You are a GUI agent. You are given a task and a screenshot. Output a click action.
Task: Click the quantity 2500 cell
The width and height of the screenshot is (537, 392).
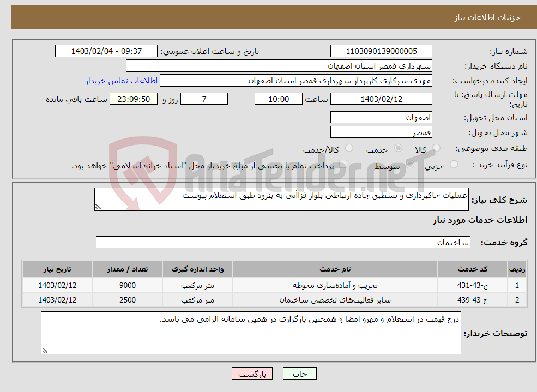(x=128, y=300)
